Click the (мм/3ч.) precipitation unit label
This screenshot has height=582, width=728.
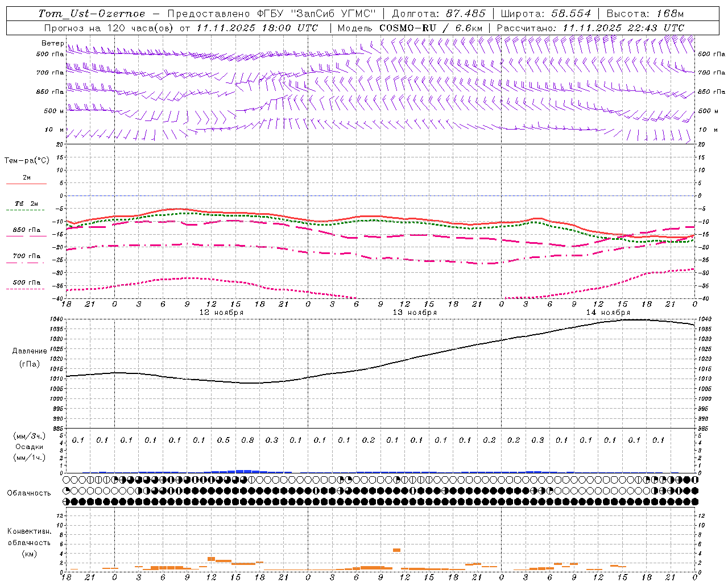pyautogui.click(x=30, y=436)
